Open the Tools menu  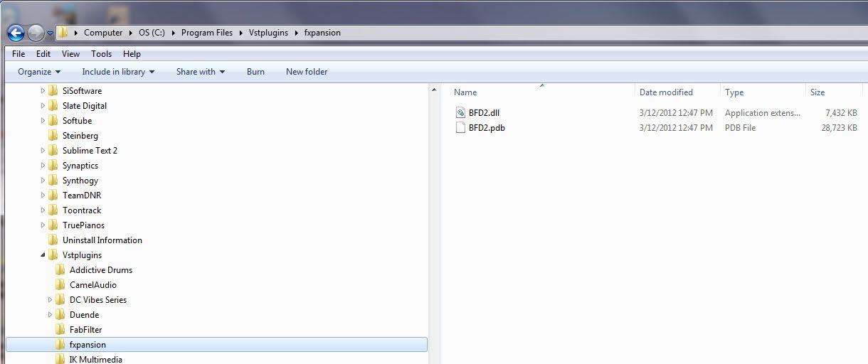click(101, 54)
